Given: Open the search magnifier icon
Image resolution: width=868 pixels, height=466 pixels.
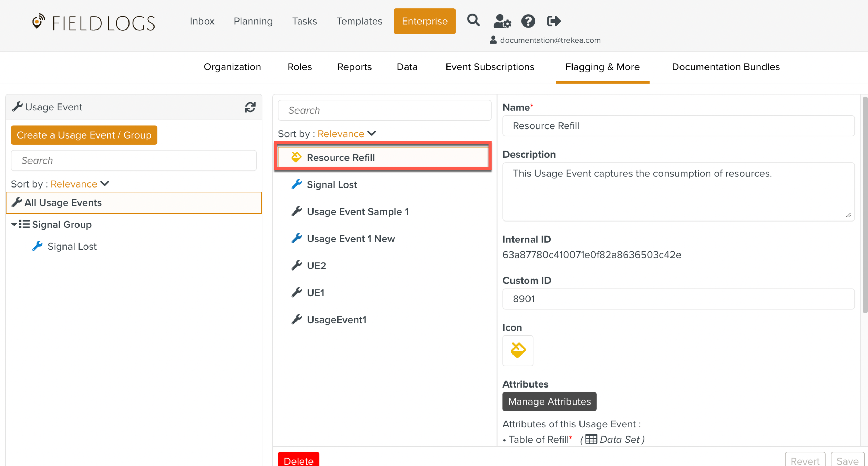Looking at the screenshot, I should pyautogui.click(x=473, y=20).
